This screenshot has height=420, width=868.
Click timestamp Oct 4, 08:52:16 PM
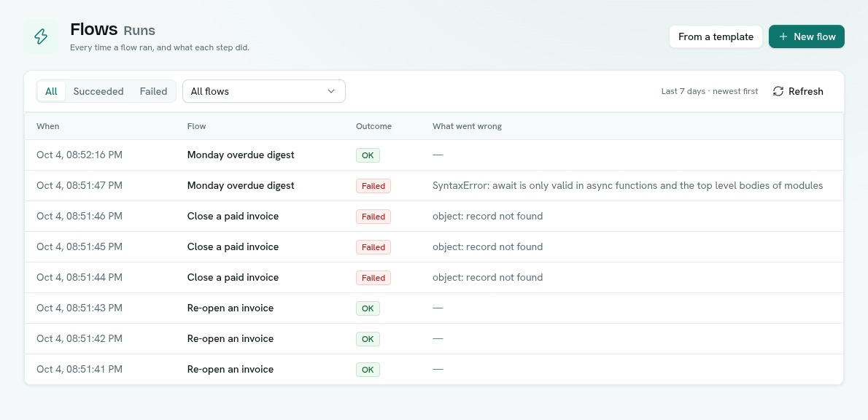pyautogui.click(x=80, y=155)
